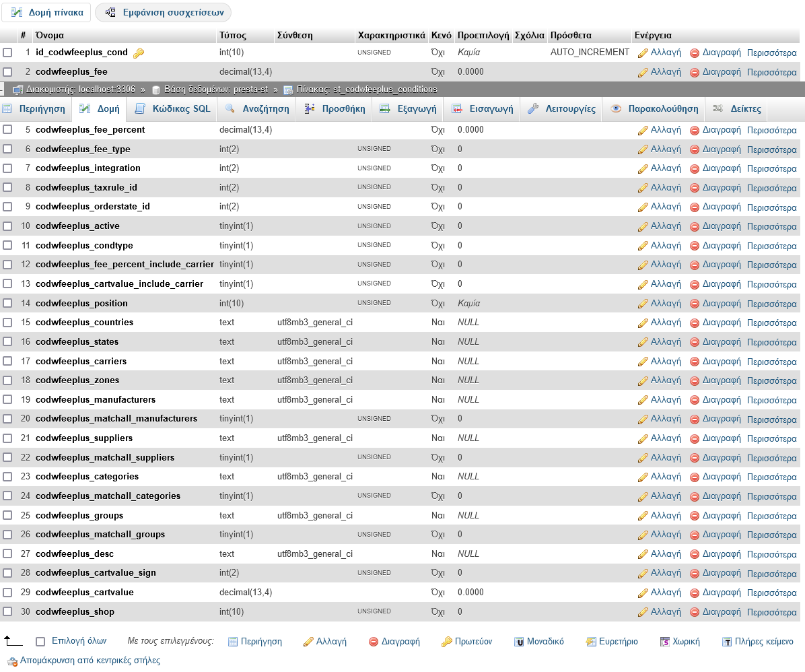Click red delete icon for codwfeeplus_countries row
The height and width of the screenshot is (672, 805).
(x=695, y=323)
